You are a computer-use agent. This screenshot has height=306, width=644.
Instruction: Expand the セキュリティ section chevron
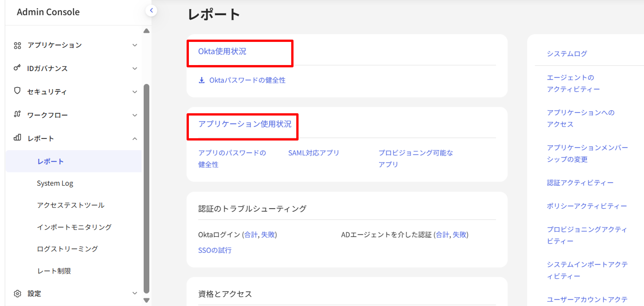tap(135, 92)
